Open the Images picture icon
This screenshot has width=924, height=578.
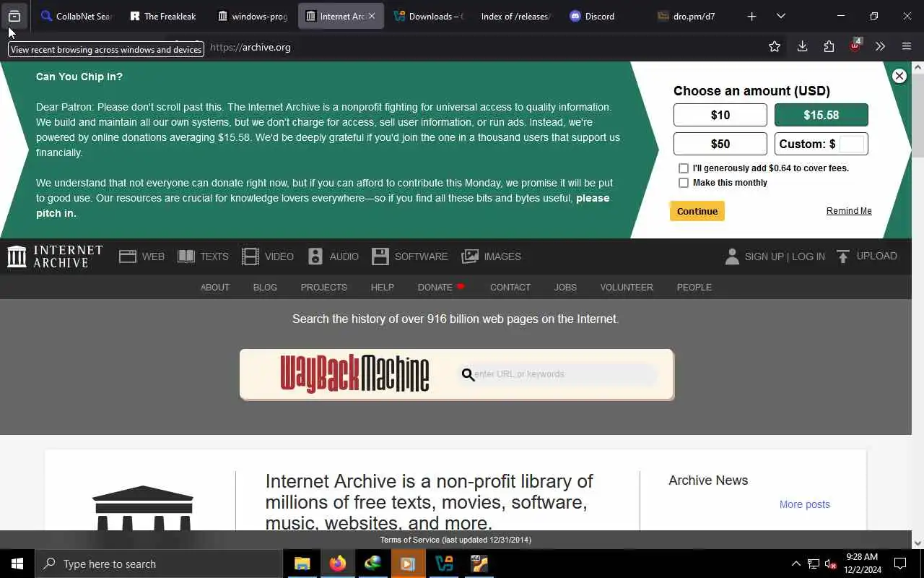(470, 256)
